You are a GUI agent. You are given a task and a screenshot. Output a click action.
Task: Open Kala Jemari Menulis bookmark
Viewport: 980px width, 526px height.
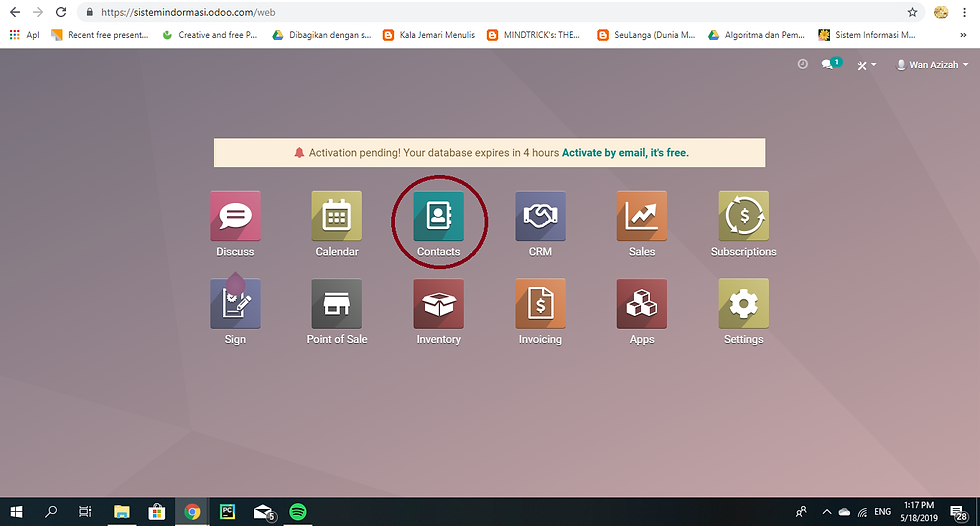(429, 35)
